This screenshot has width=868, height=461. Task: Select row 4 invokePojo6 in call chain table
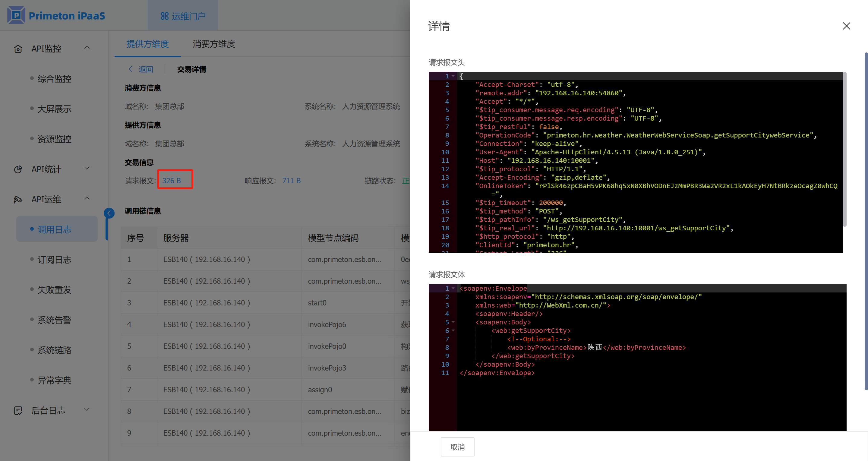click(327, 324)
